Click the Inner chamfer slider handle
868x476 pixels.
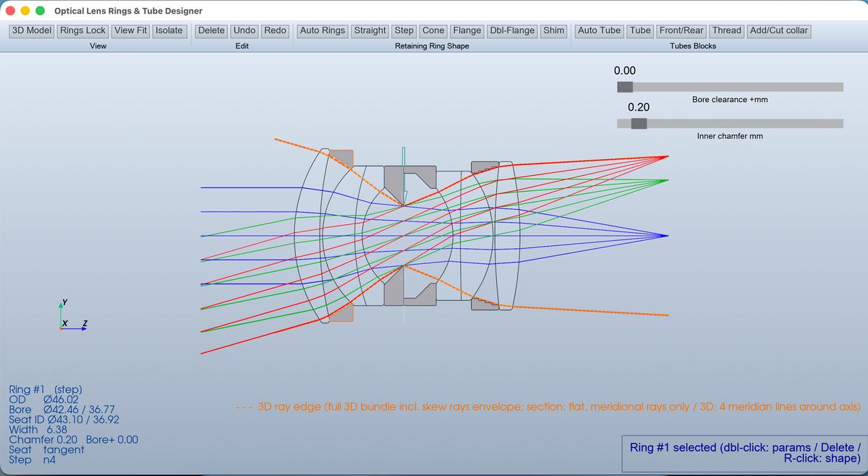639,123
